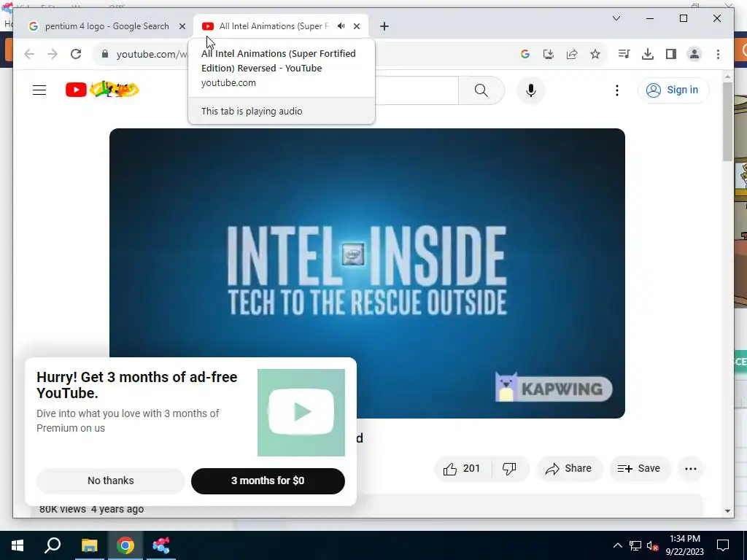Open more actions ellipsis under video
This screenshot has height=560, width=747.
[x=690, y=469]
